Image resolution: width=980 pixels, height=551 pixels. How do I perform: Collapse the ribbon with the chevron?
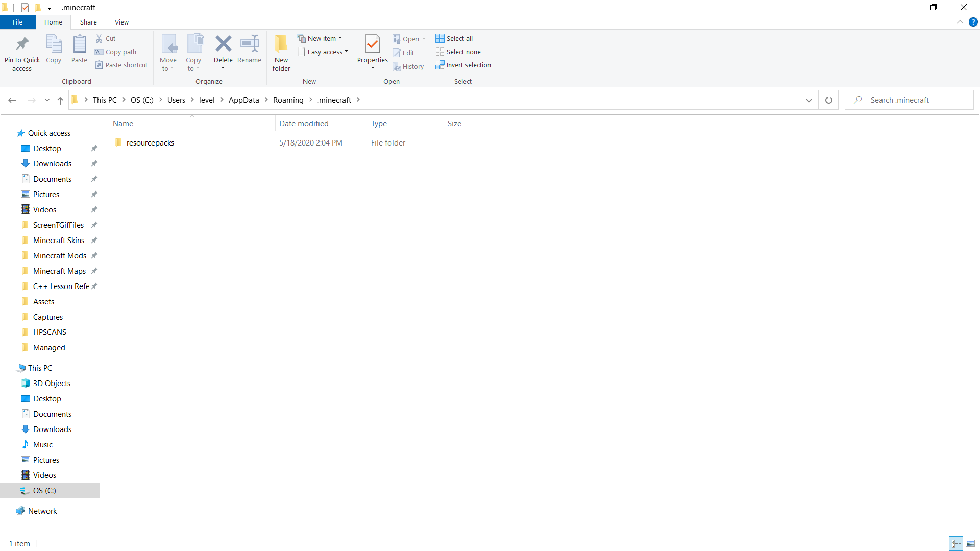click(x=960, y=22)
